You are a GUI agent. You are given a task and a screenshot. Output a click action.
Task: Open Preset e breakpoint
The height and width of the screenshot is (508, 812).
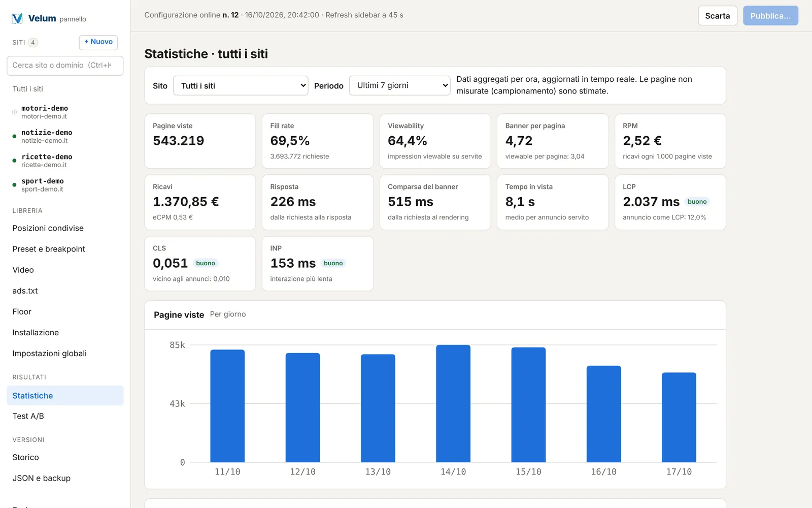click(65, 249)
